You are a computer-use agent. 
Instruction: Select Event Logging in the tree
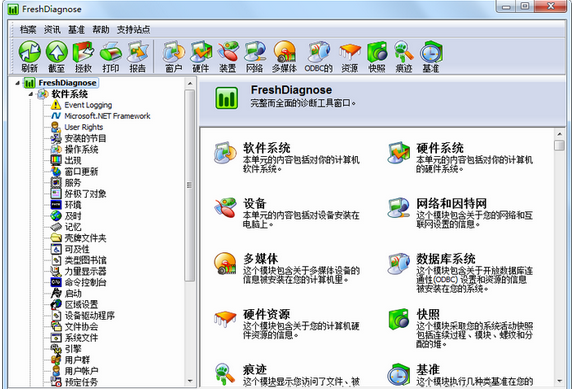click(88, 105)
